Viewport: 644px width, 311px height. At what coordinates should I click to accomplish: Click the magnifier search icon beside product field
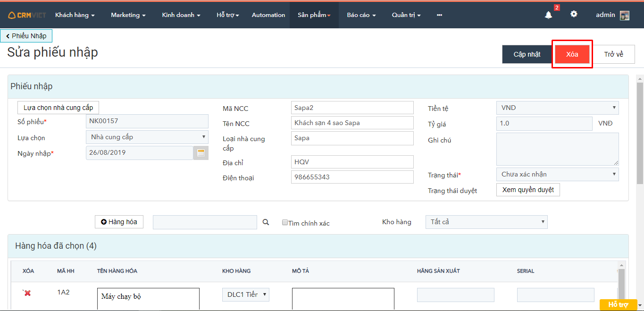click(x=266, y=222)
